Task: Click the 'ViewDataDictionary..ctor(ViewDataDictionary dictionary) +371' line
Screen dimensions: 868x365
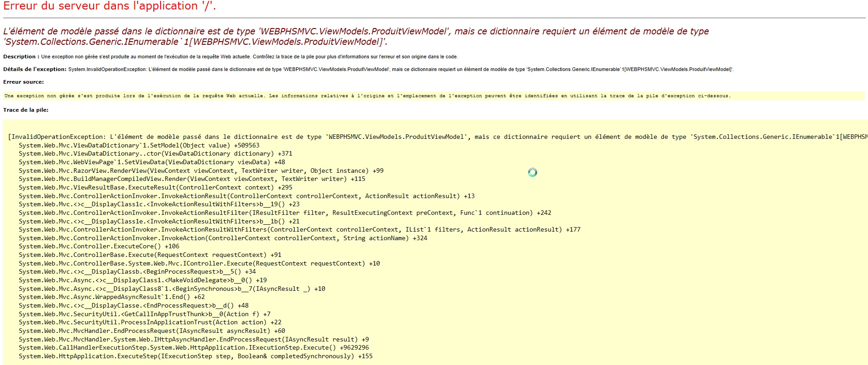Action: coord(155,153)
